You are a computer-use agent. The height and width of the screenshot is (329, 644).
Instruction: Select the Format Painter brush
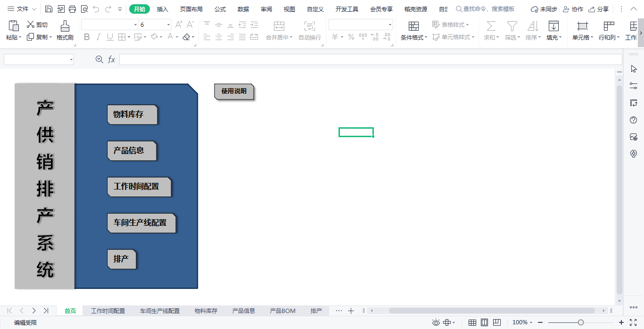point(65,26)
